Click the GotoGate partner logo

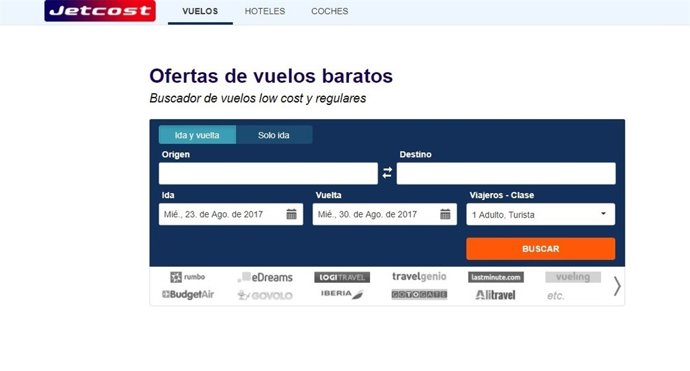419,294
